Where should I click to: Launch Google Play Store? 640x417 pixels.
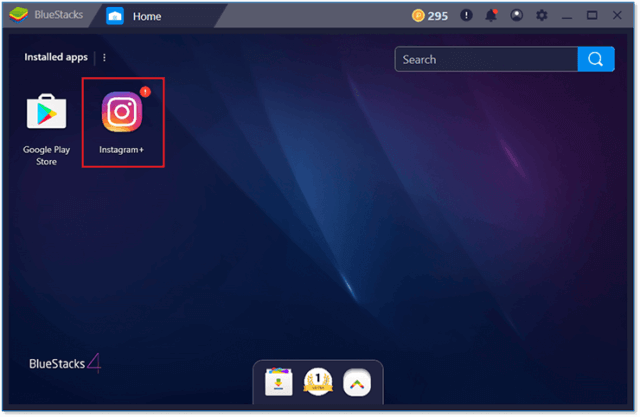coord(46,111)
